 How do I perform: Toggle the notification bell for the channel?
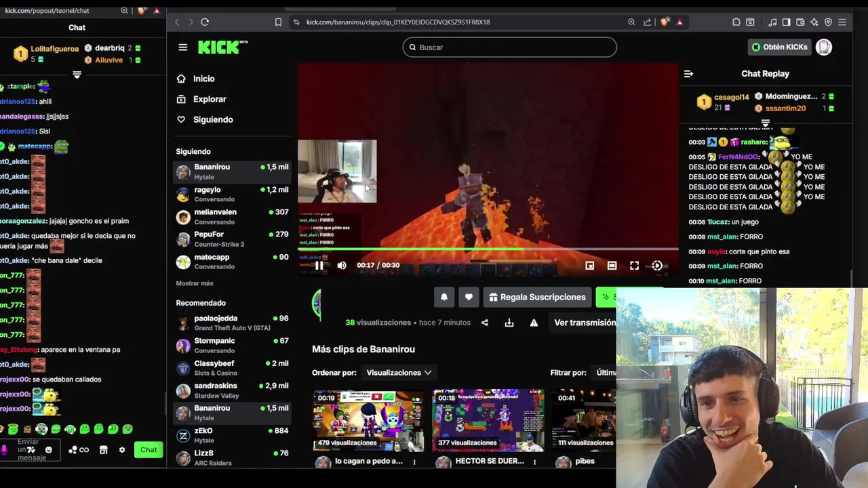point(444,297)
